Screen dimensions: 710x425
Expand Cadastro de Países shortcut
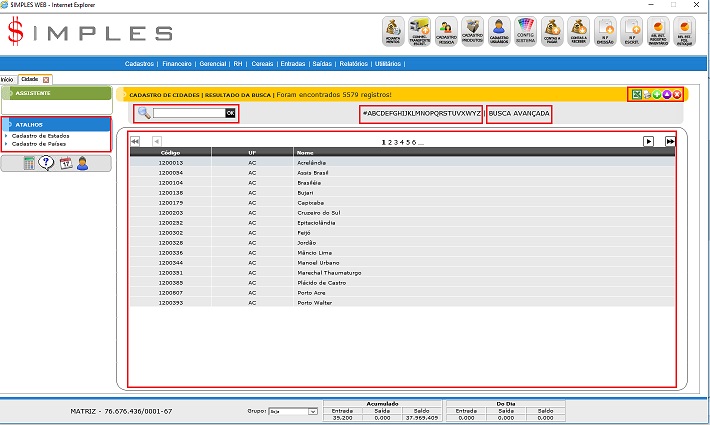pos(38,143)
